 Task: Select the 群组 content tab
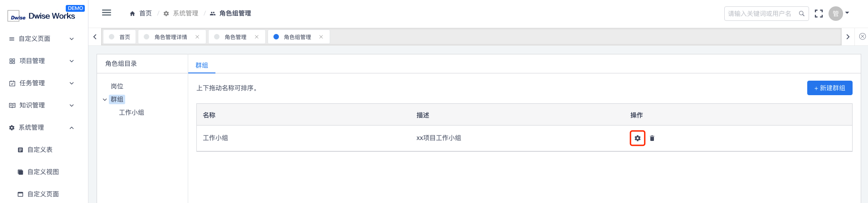click(x=202, y=65)
